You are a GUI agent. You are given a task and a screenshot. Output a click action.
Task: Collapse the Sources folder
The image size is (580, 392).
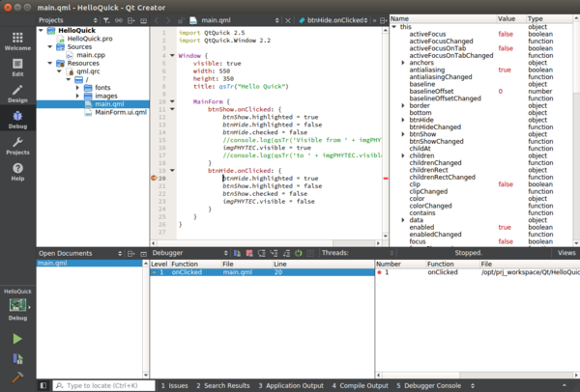tap(50, 46)
